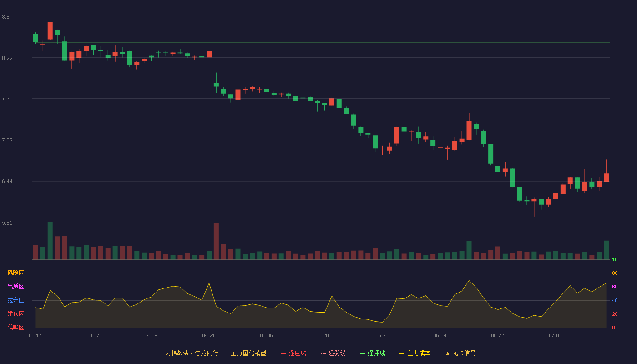The height and width of the screenshot is (364, 637).
Task: Click the 04-21 date label
Action: coord(208,335)
